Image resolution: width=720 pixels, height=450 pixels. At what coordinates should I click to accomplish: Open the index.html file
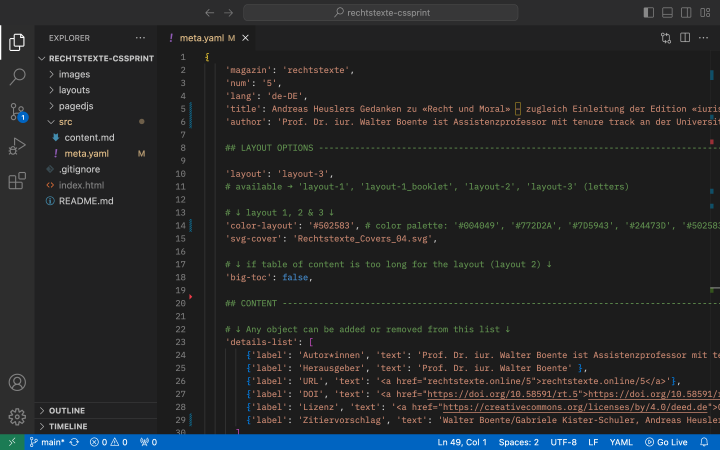tap(96, 185)
